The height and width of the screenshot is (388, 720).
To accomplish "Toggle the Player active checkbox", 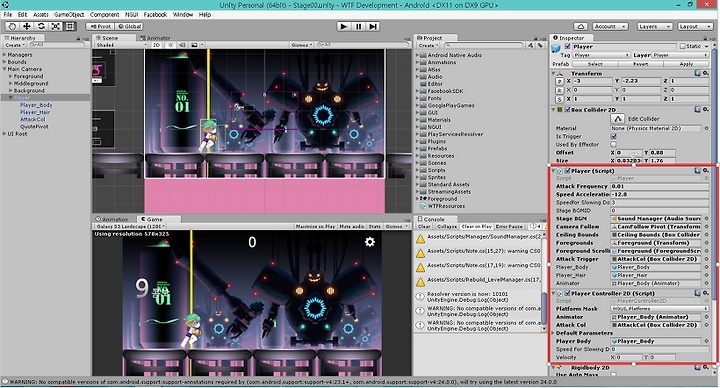I will (x=568, y=47).
